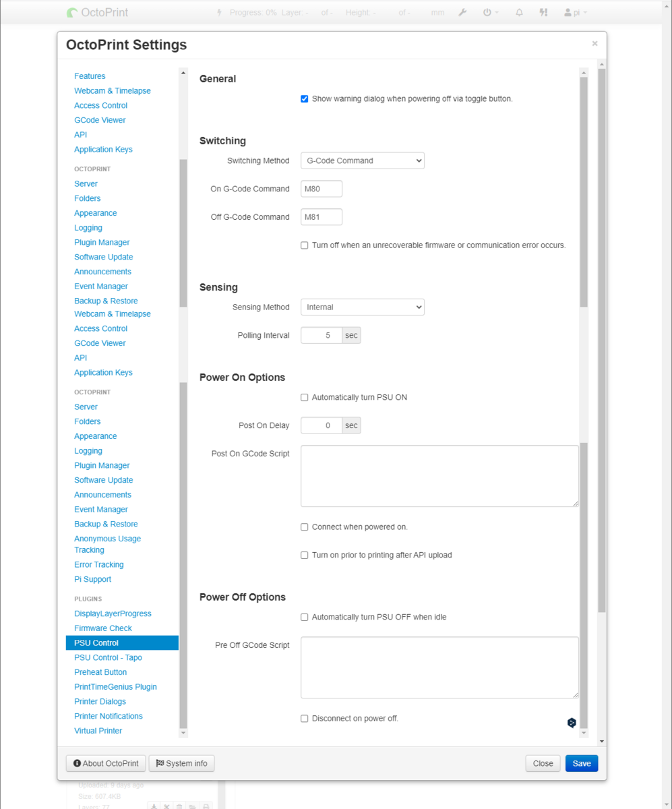Open the pi user account menu

[576, 12]
